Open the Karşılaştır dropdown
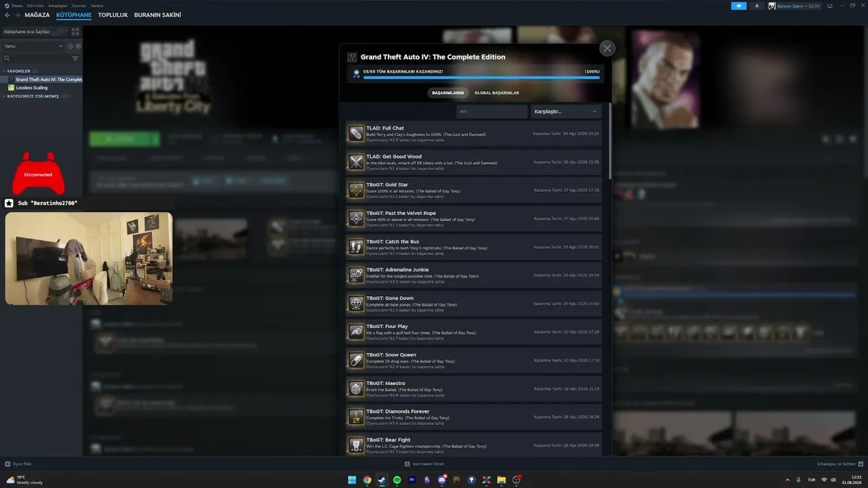 pyautogui.click(x=566, y=111)
